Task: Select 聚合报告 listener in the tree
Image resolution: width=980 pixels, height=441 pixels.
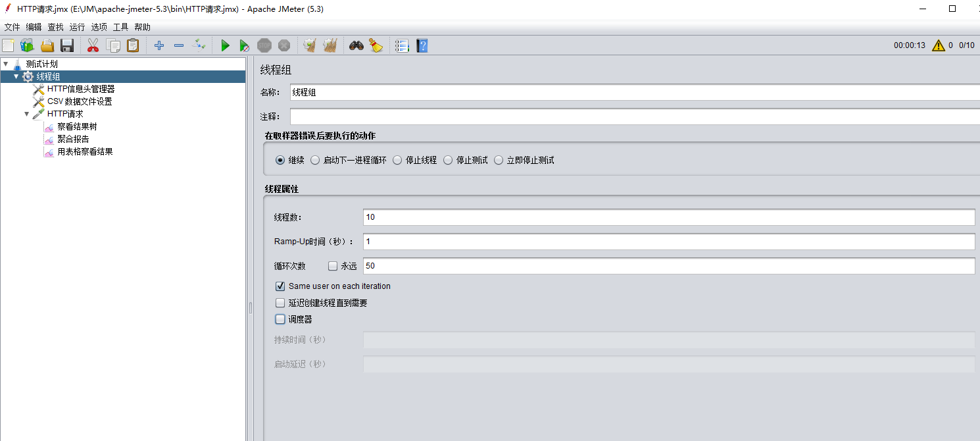Action: (x=73, y=139)
